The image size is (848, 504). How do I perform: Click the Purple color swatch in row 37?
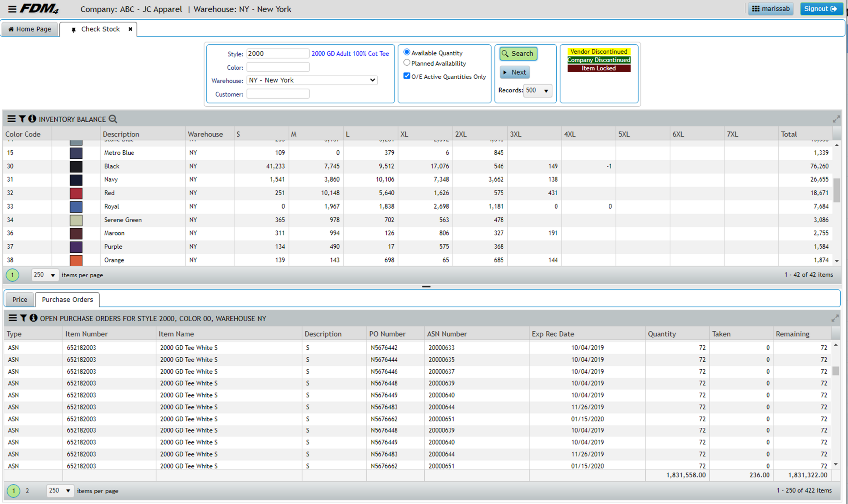click(x=76, y=247)
